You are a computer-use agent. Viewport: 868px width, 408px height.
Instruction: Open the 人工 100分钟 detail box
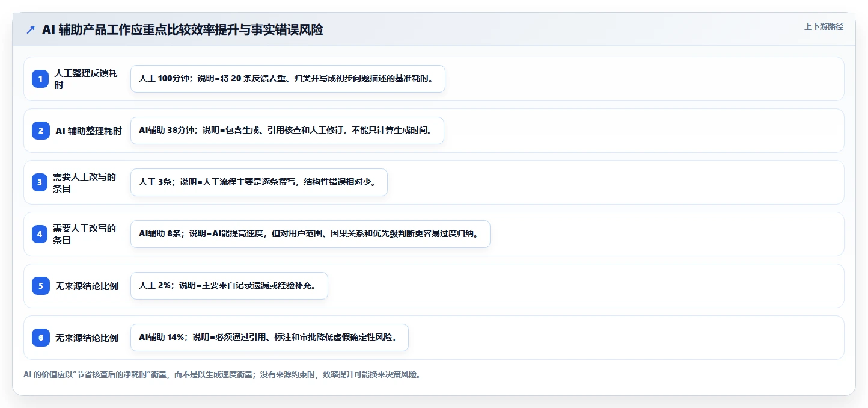coord(288,79)
